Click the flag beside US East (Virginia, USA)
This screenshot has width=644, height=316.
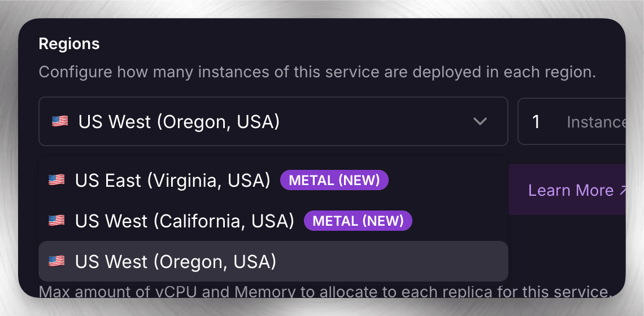pos(56,181)
